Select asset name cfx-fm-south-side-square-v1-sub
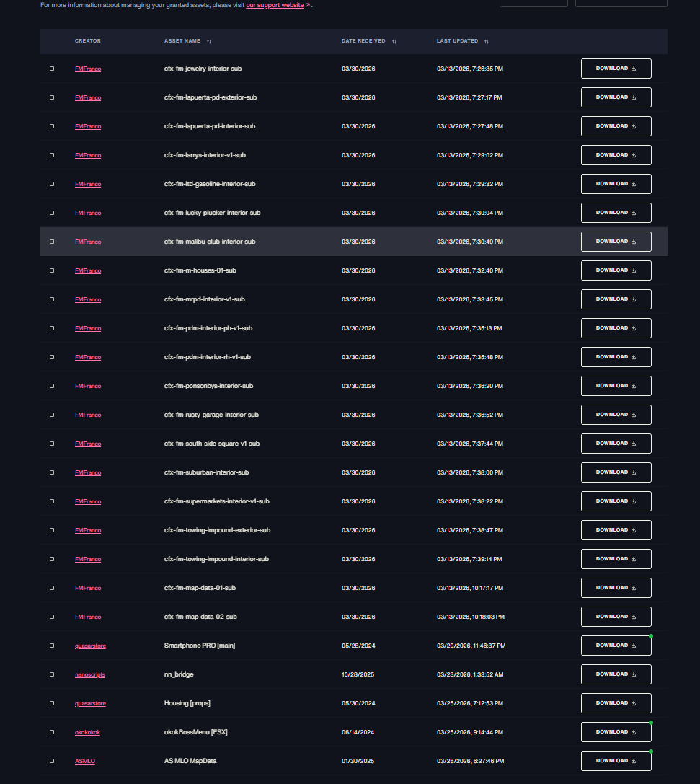 click(212, 444)
